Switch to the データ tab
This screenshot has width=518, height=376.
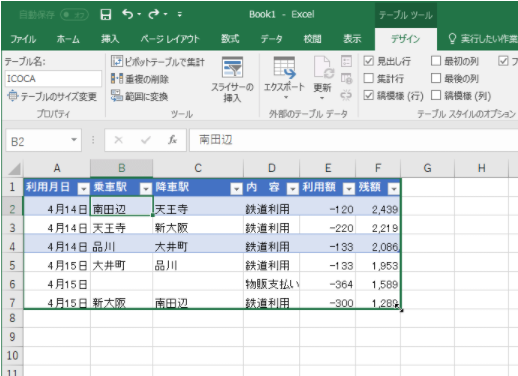click(x=271, y=39)
